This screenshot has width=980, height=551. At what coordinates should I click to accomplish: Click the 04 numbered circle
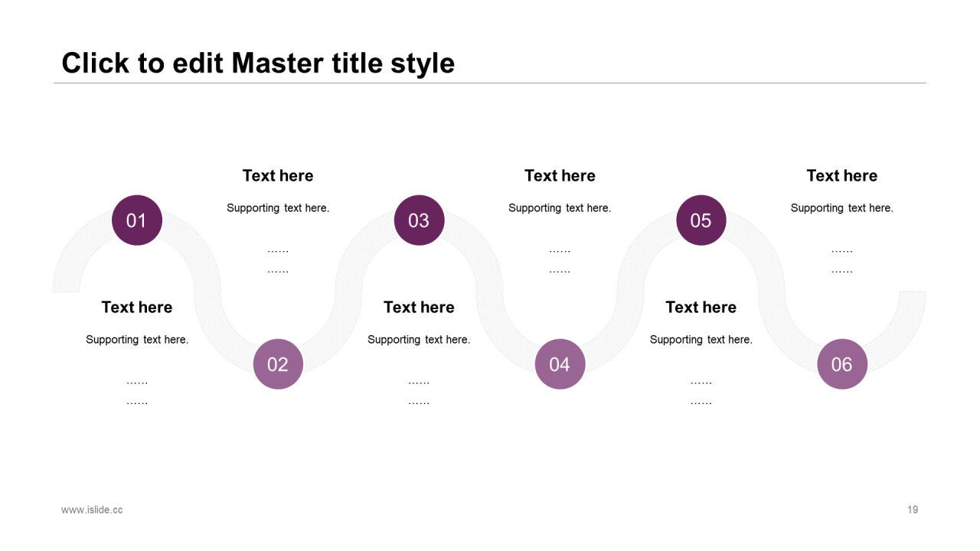pyautogui.click(x=560, y=364)
